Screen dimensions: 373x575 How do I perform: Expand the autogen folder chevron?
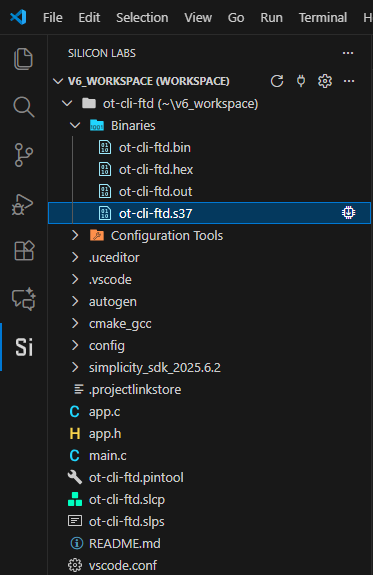[75, 301]
